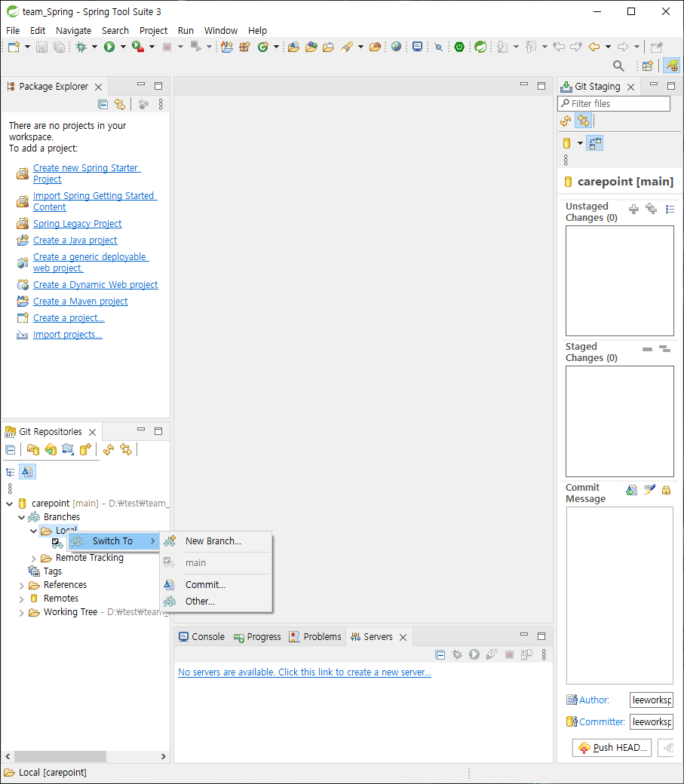Screen dimensions: 684x784
Task: Click Collapse All icon in Git Repositories
Action: tap(10, 449)
